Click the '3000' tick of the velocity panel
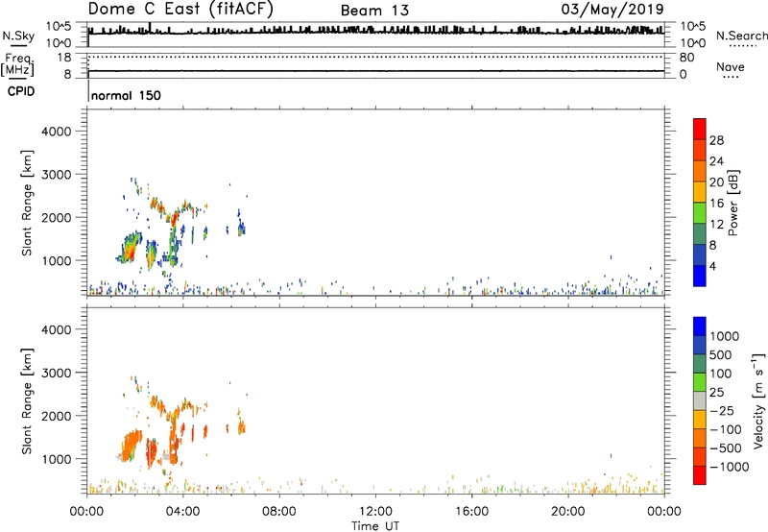 (57, 373)
